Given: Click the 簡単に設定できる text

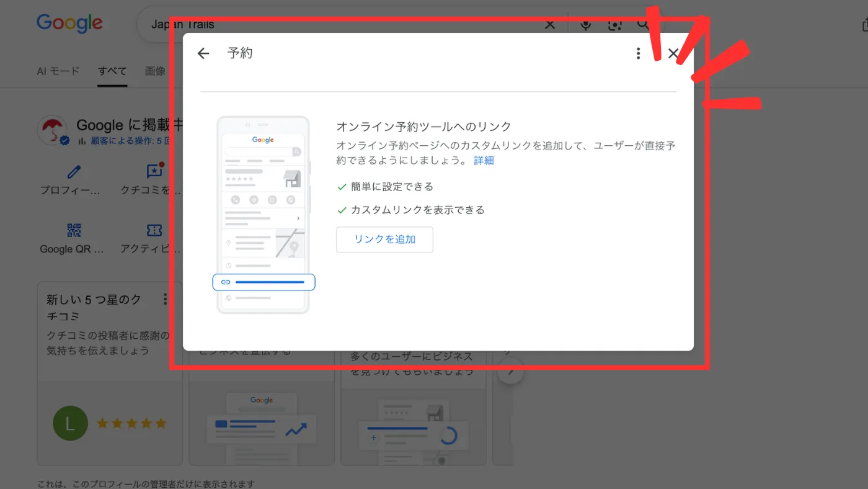Looking at the screenshot, I should pyautogui.click(x=392, y=187).
